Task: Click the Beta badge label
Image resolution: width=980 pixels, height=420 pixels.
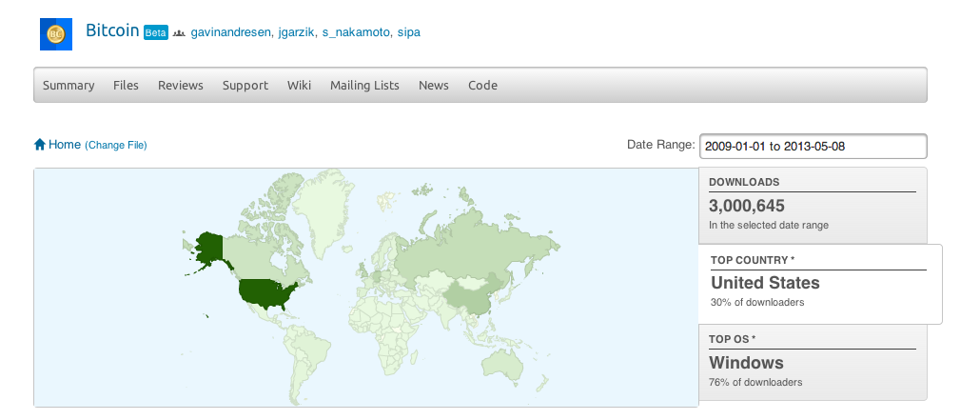Action: 156,32
